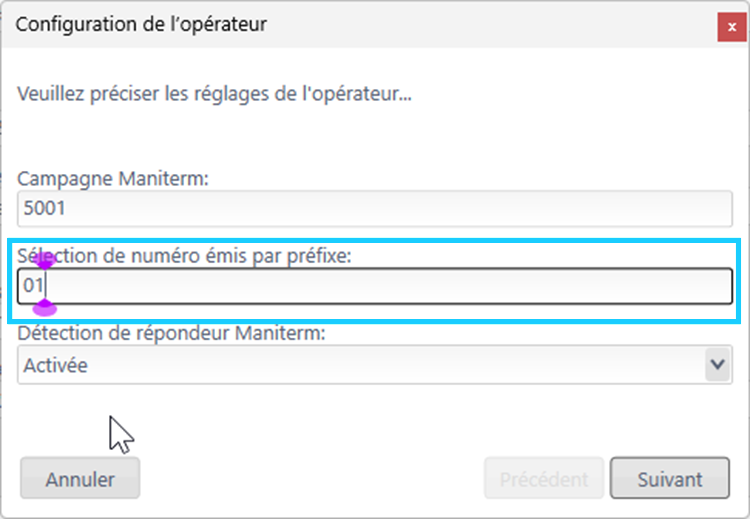
Task: Close the Configuration de l'opérateur dialog
Action: click(731, 27)
